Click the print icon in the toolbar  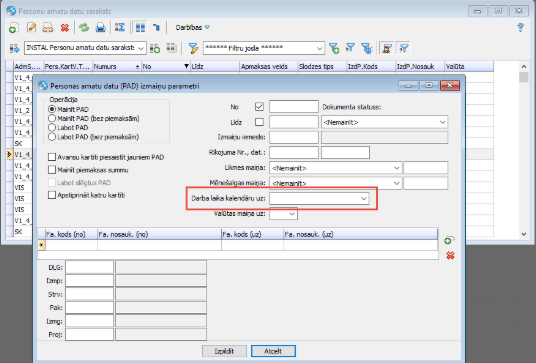point(100,27)
